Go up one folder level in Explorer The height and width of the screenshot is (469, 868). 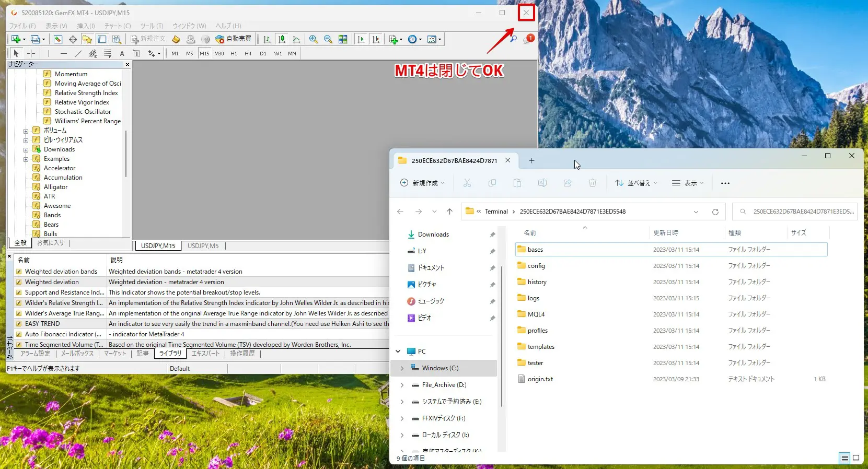point(449,212)
